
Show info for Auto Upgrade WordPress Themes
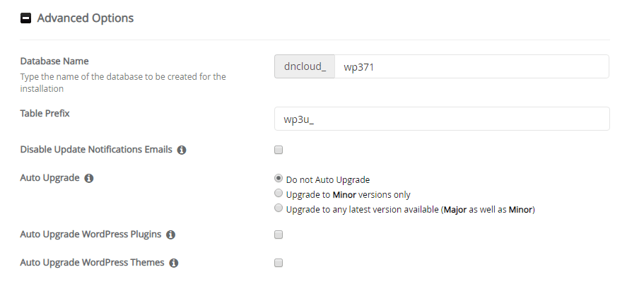tap(174, 263)
